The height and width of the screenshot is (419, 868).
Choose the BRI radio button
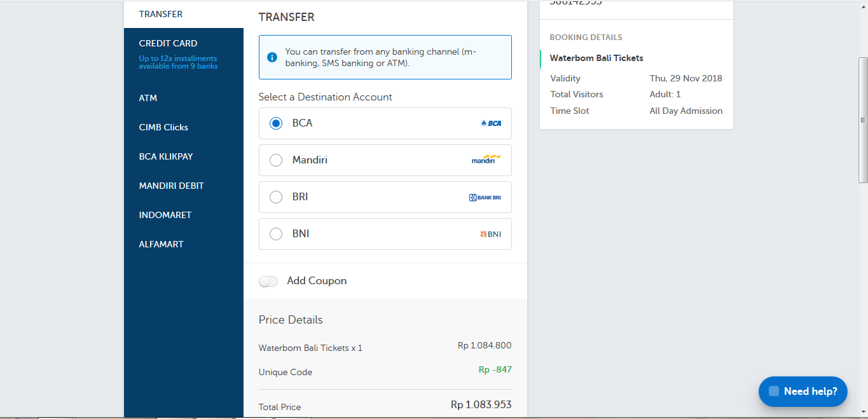(276, 197)
